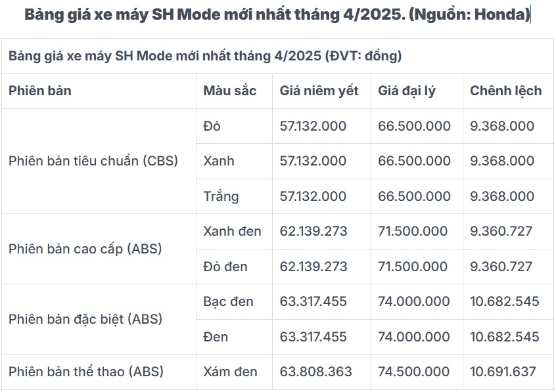
Task: Select the "Chênh lệch" column header
Action: pos(505,91)
